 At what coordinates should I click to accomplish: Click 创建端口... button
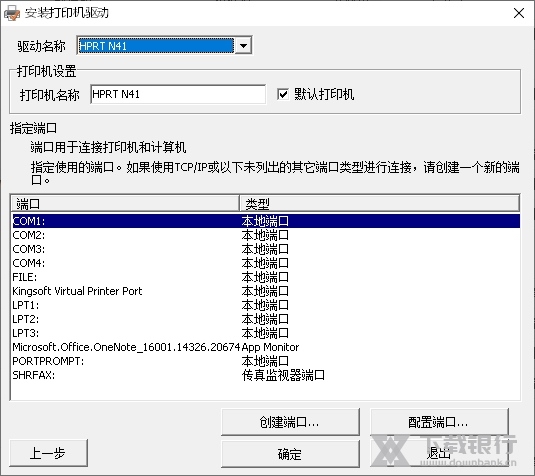coord(290,422)
